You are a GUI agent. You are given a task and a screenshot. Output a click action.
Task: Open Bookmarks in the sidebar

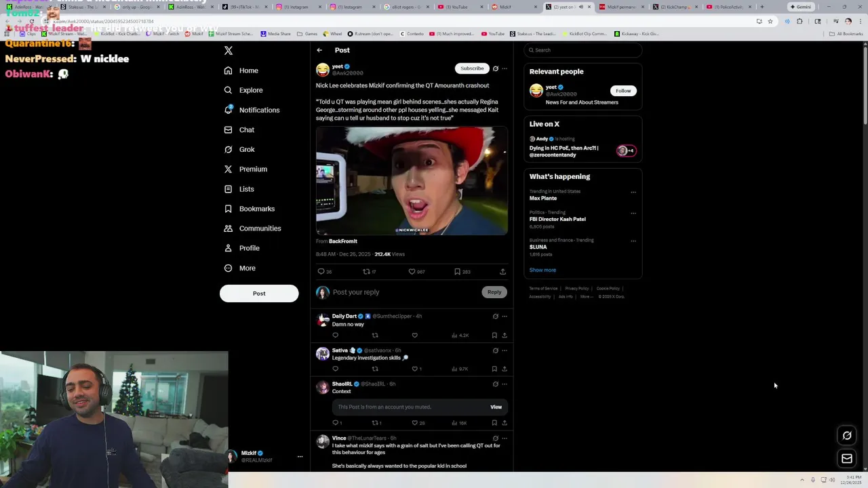click(x=250, y=209)
